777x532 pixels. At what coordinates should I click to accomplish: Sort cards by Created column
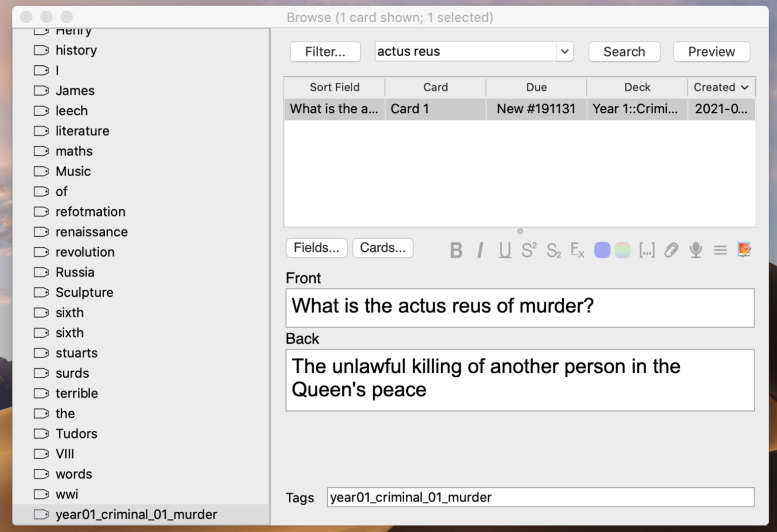click(720, 87)
